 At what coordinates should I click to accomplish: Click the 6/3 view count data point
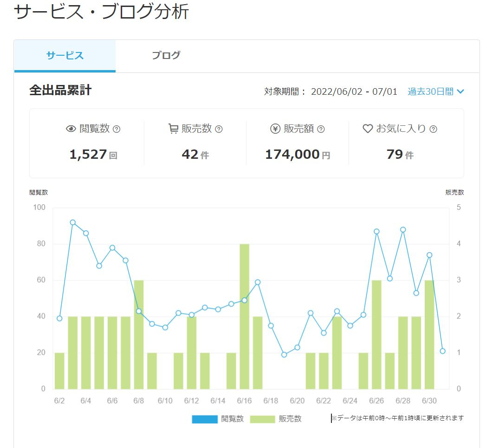click(73, 222)
